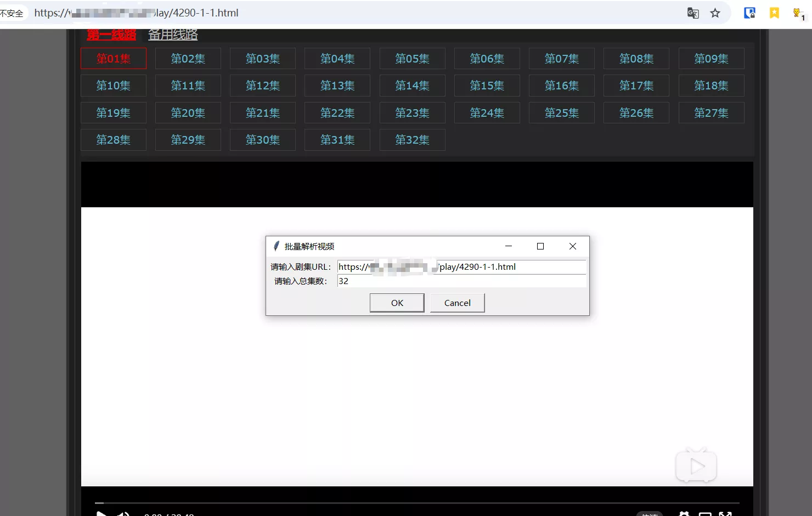The height and width of the screenshot is (516, 812).
Task: Open episode 第21集
Action: click(x=263, y=113)
